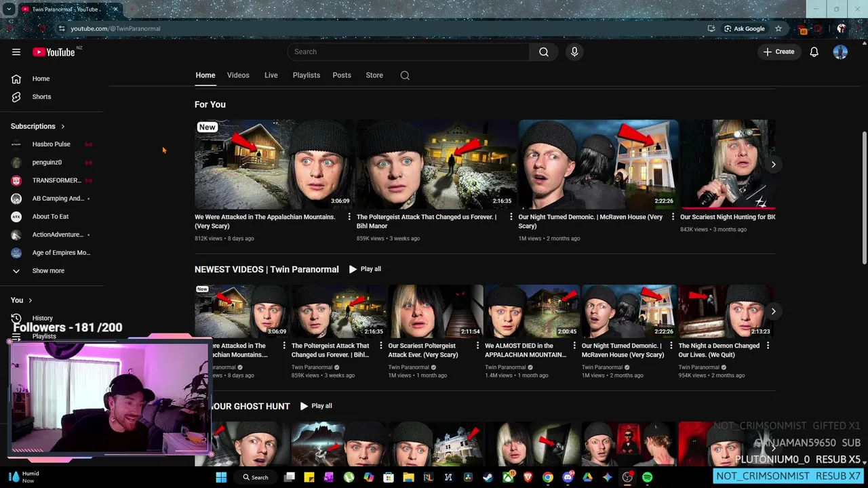Click the search magnifier button
This screenshot has height=488, width=868.
click(x=543, y=52)
